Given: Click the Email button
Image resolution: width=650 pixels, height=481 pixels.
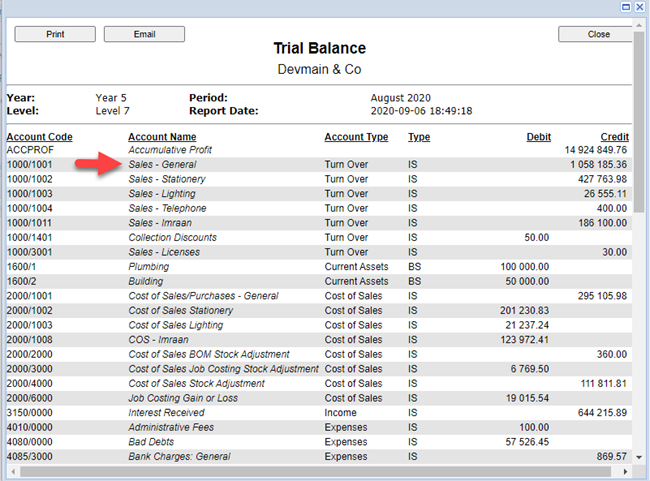Looking at the screenshot, I should pos(144,34).
